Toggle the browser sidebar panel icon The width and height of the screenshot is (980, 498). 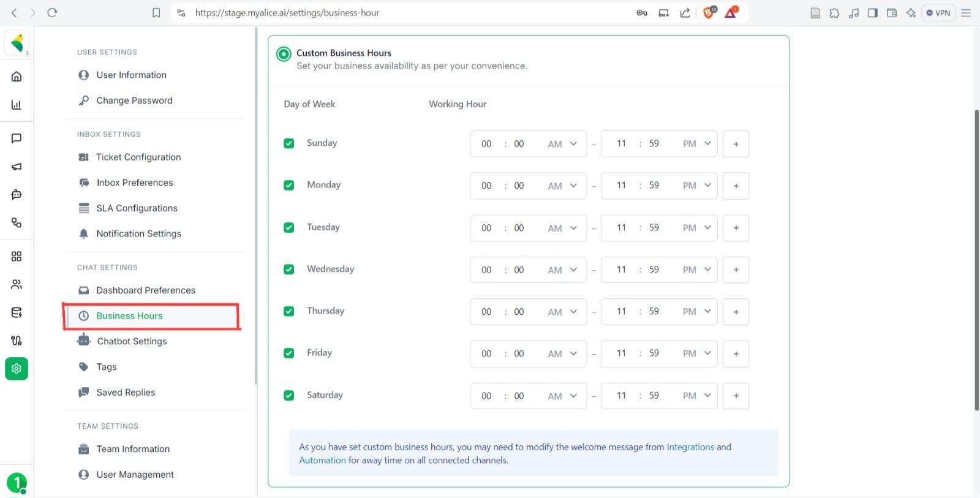pos(873,13)
